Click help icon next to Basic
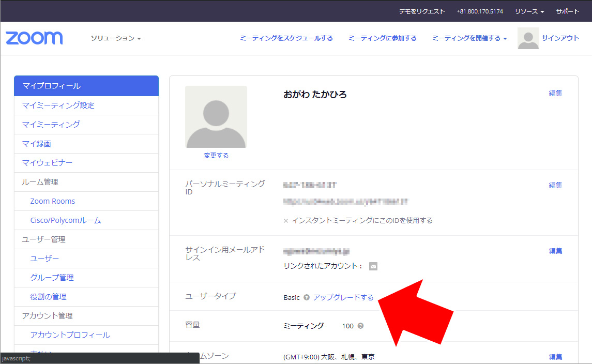592x364 pixels. pyautogui.click(x=307, y=297)
